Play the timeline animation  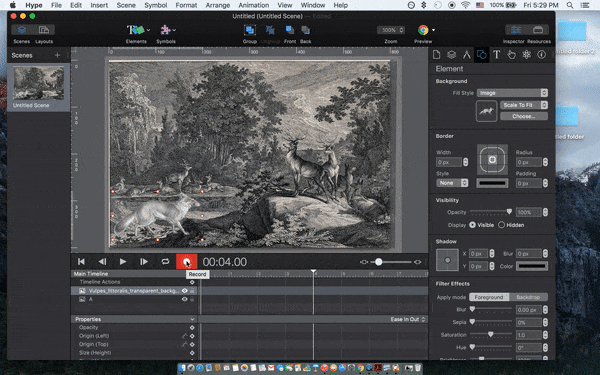(x=123, y=262)
